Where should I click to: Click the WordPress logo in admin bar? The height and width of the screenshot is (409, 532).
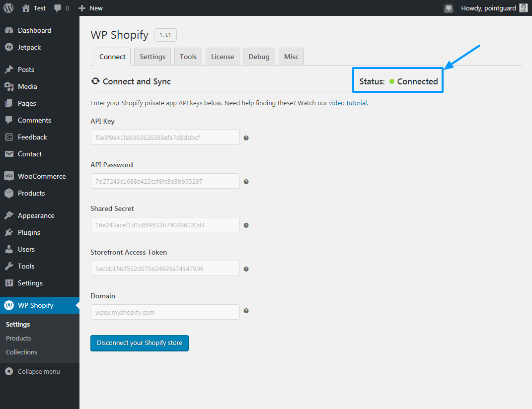point(8,8)
